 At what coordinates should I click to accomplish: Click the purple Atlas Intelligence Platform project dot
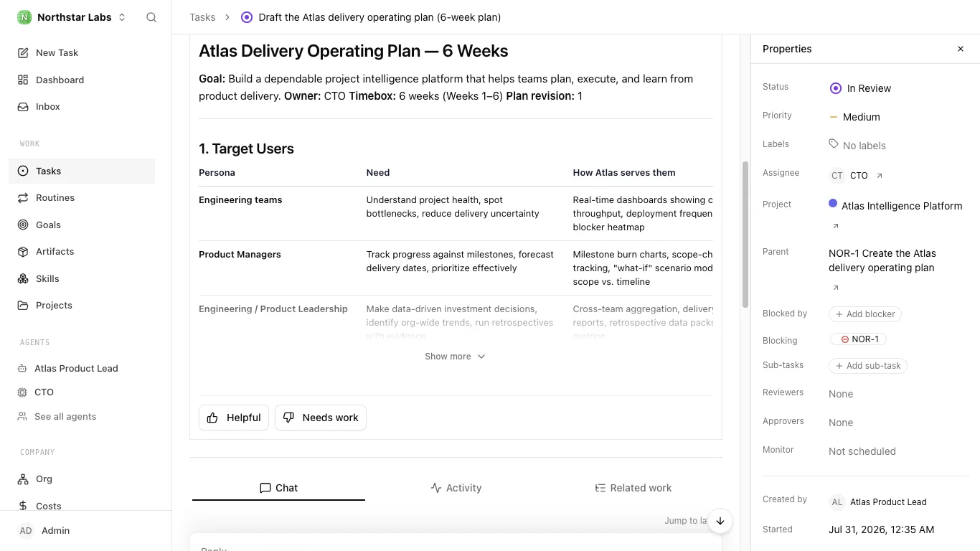pos(833,204)
